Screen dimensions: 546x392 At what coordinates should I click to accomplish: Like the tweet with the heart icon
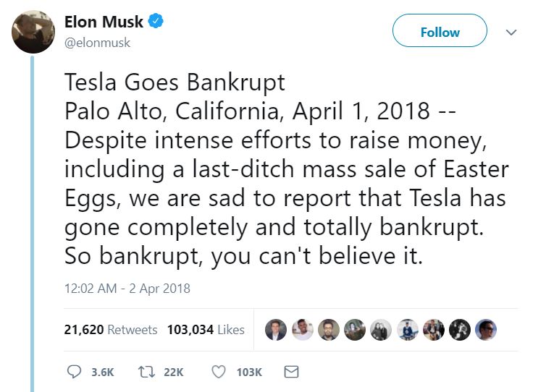pos(219,372)
